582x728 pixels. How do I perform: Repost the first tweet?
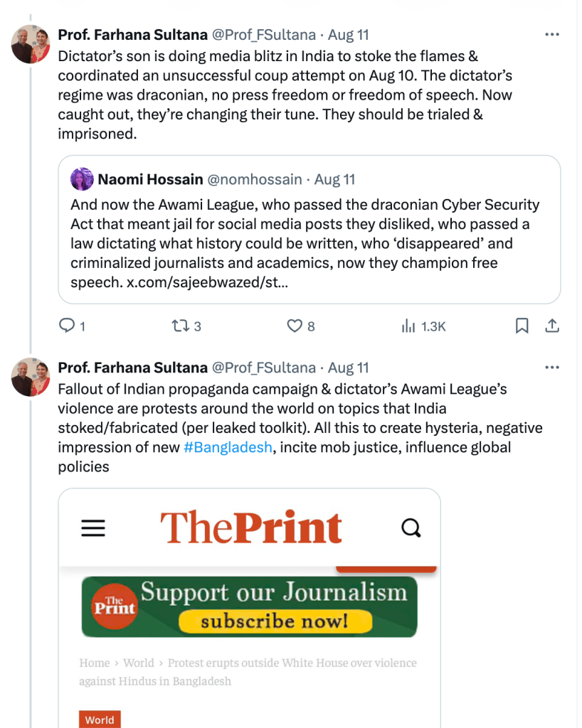pos(181,326)
